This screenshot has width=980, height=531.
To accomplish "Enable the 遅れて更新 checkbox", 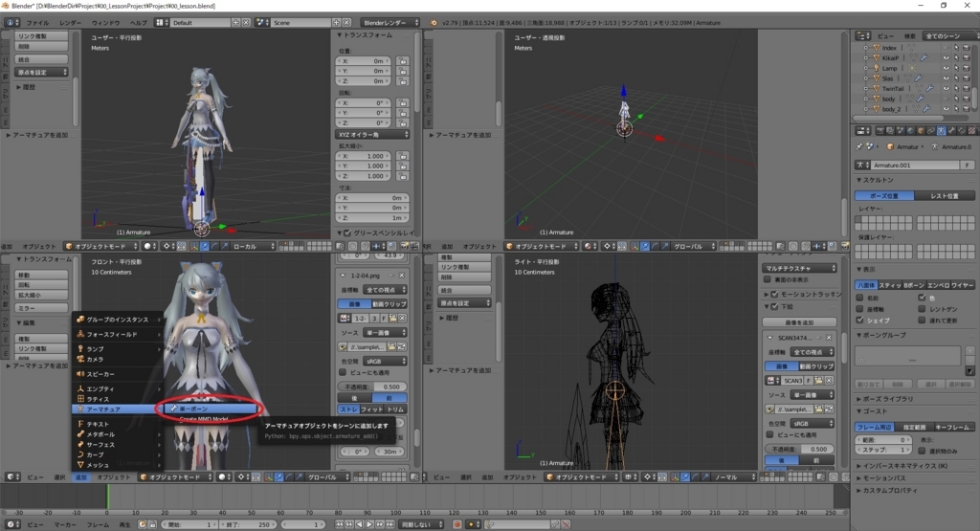I will click(922, 320).
